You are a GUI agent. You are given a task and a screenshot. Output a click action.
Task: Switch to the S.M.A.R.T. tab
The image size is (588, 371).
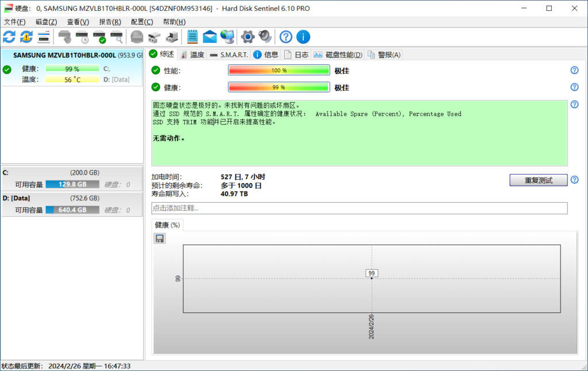[229, 55]
